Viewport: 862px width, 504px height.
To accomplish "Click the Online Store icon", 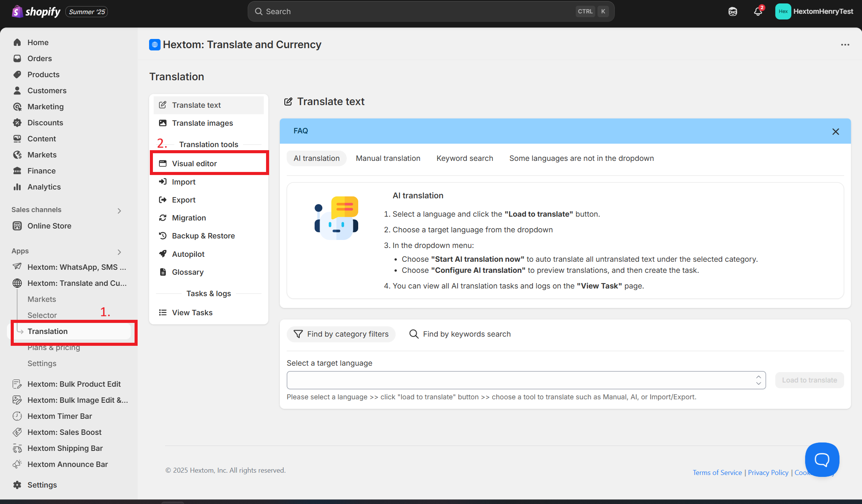I will (x=17, y=226).
